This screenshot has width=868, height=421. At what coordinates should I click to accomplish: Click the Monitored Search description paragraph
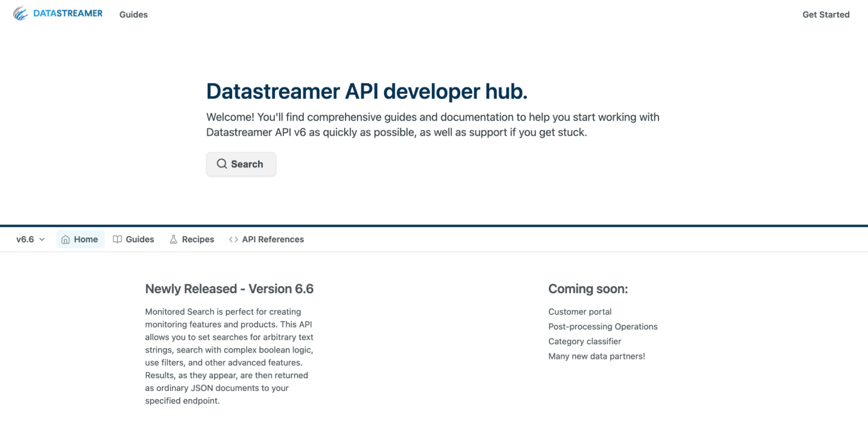230,356
